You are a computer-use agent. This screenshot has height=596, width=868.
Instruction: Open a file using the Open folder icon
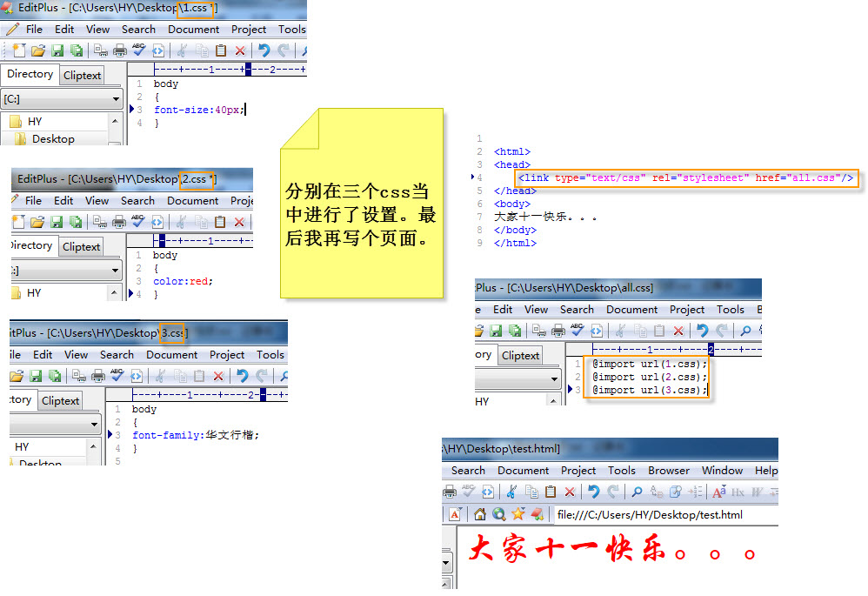(x=38, y=50)
